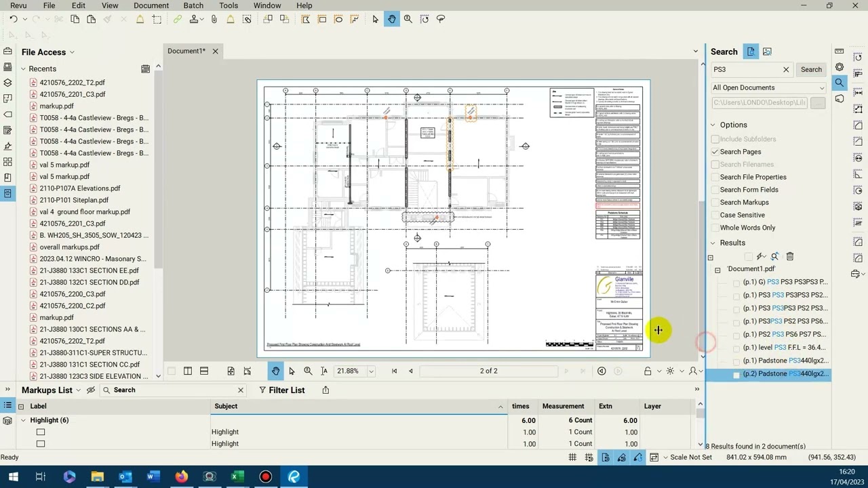Screen dimensions: 868x488
Task: Copy the selection with the Copy icon
Action: 75,19
